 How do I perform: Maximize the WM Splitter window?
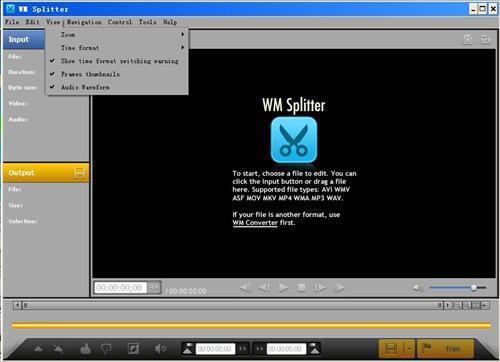pyautogui.click(x=483, y=9)
